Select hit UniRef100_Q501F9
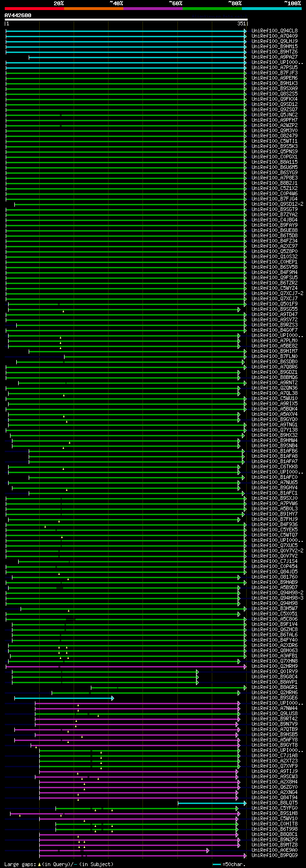Image resolution: width=306 pixels, height=868 pixels. point(274,304)
